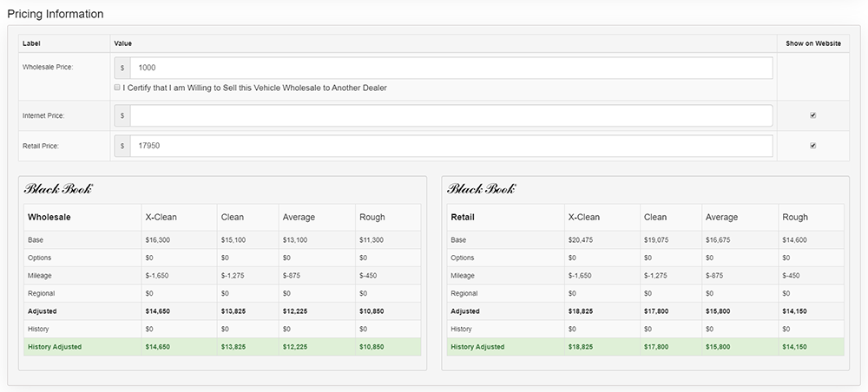This screenshot has width=868, height=392.
Task: Click Retail Rough mileage $-450
Action: coord(791,275)
